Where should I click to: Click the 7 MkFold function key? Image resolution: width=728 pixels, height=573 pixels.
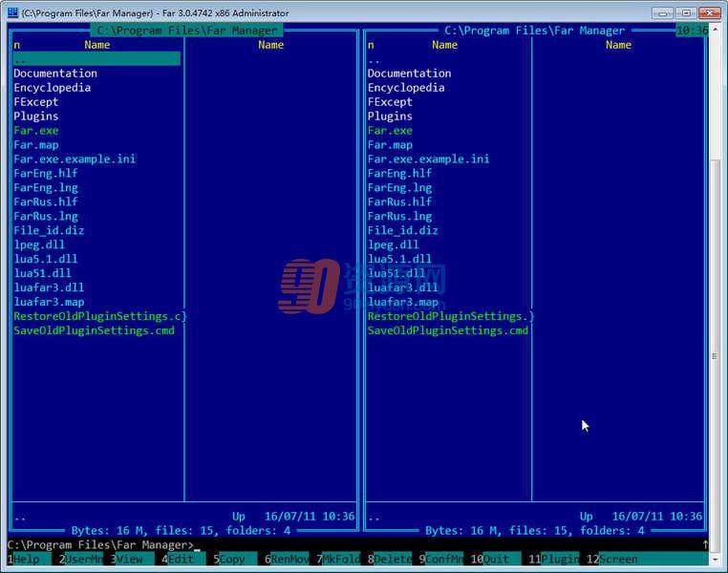338,559
